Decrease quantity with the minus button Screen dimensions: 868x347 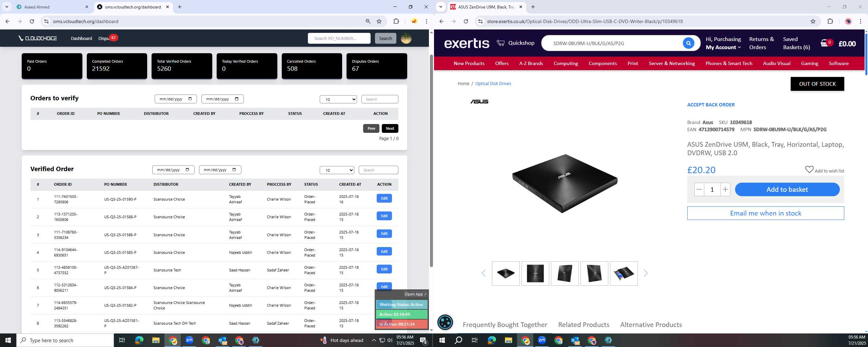(699, 189)
